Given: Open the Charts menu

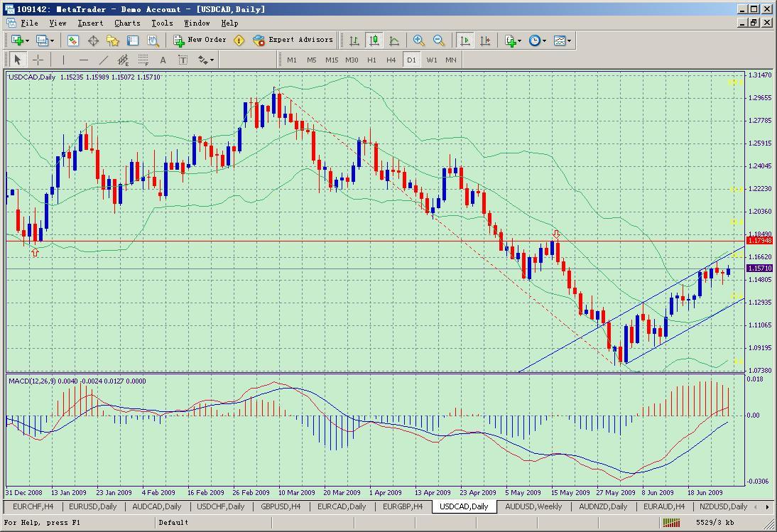Looking at the screenshot, I should coord(126,23).
